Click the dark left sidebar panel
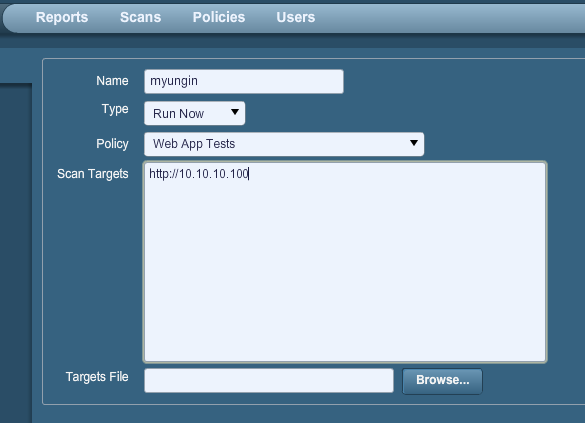This screenshot has height=423, width=585. tap(16, 253)
